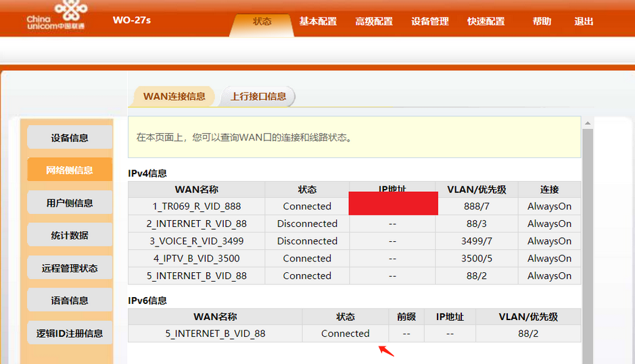Switch to the 上行接口信息 tab
Viewport: 635px width, 364px height.
(258, 97)
